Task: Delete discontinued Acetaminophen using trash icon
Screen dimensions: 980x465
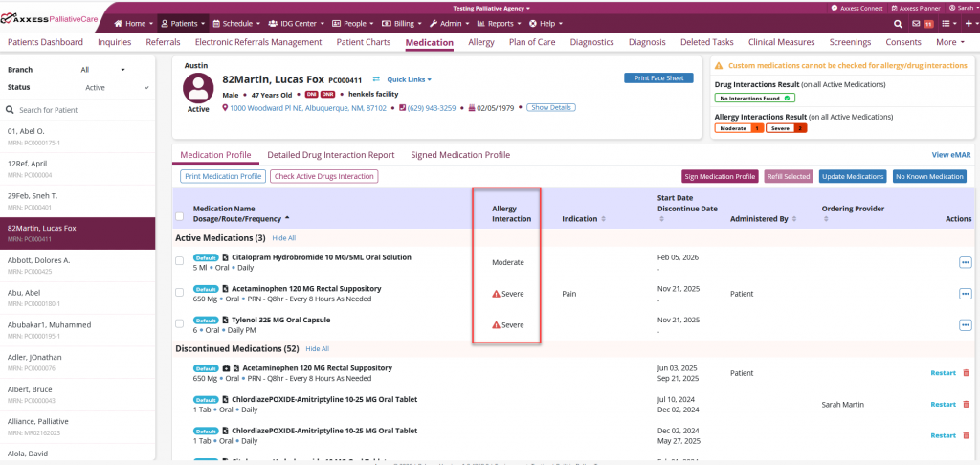Action: (966, 373)
